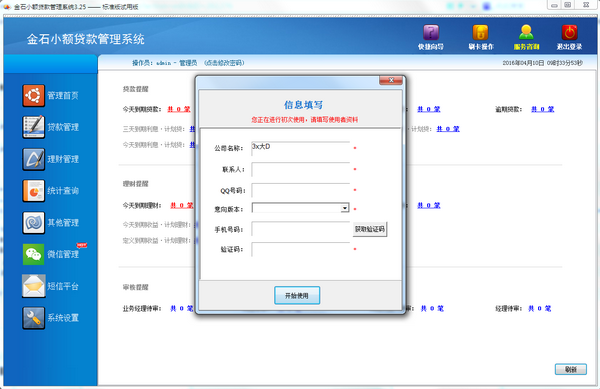Open the 其他管理 spiral icon
The height and width of the screenshot is (389, 600).
(x=33, y=223)
